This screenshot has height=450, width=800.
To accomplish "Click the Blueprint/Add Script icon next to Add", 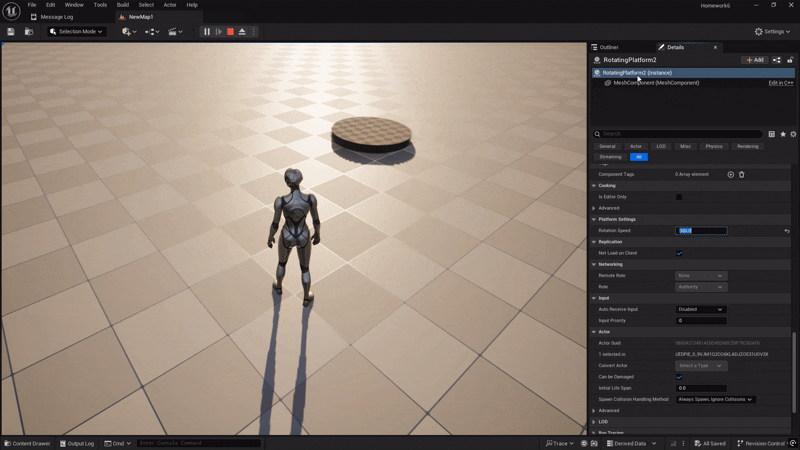I will (777, 60).
